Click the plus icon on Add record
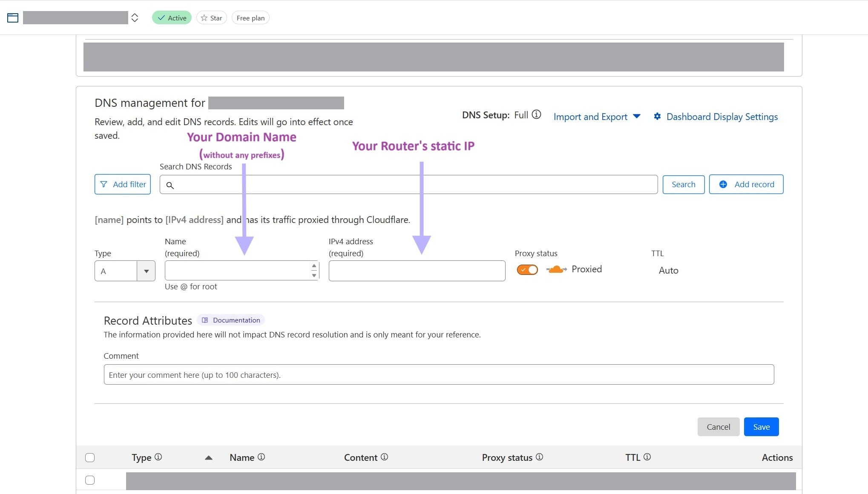868x494 pixels. click(x=723, y=184)
